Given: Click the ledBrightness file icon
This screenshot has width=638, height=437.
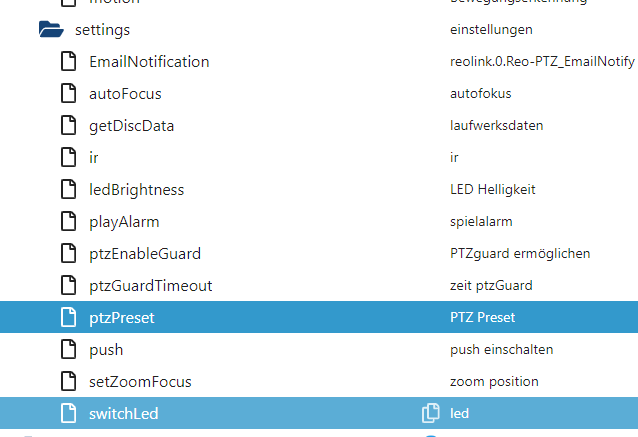Looking at the screenshot, I should [68, 189].
